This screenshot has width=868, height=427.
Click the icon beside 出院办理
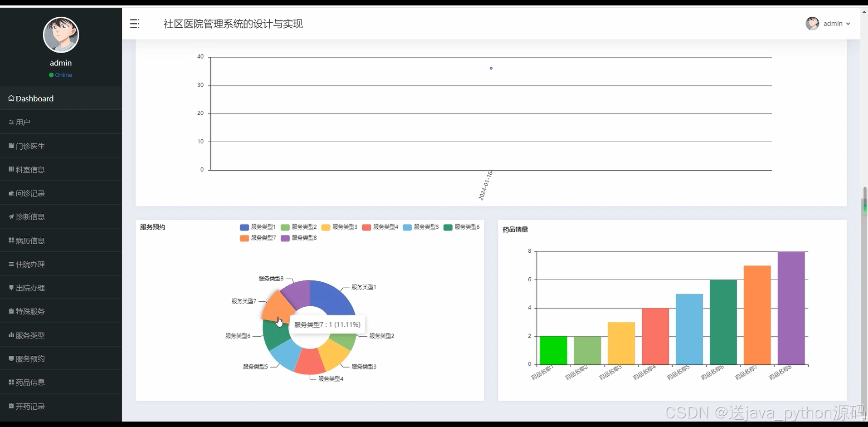click(11, 288)
